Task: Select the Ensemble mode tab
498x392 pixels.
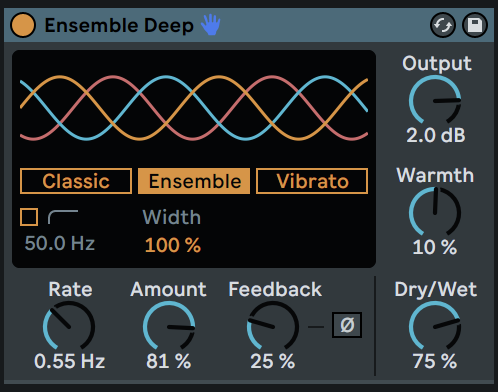Action: (x=194, y=181)
